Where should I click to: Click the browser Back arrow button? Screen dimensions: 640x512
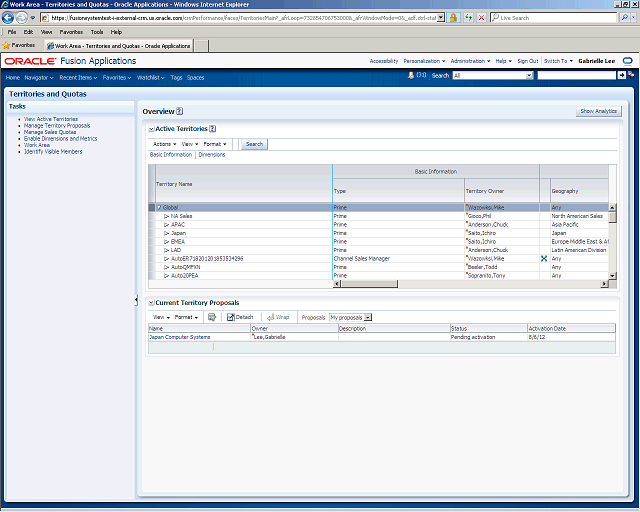pyautogui.click(x=8, y=18)
